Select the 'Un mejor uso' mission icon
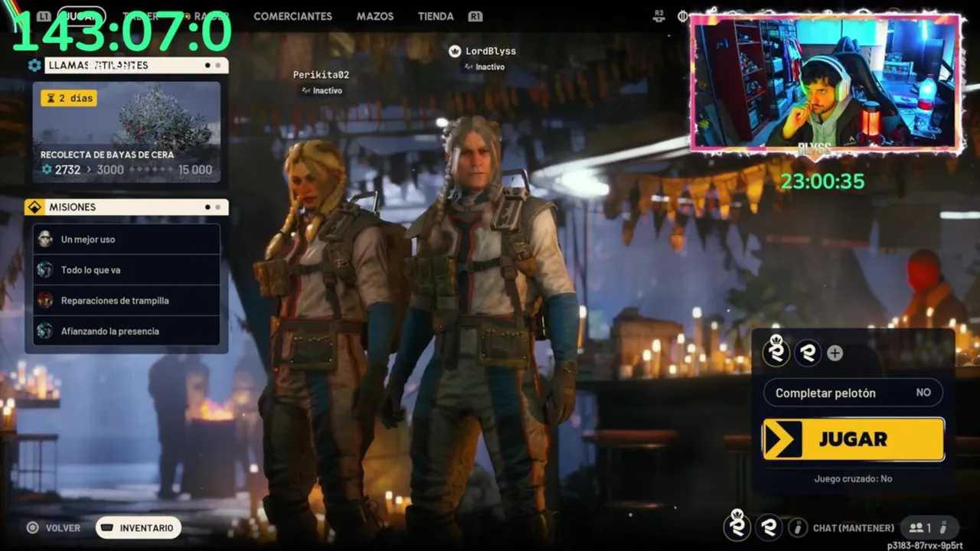980x551 pixels. pyautogui.click(x=45, y=239)
